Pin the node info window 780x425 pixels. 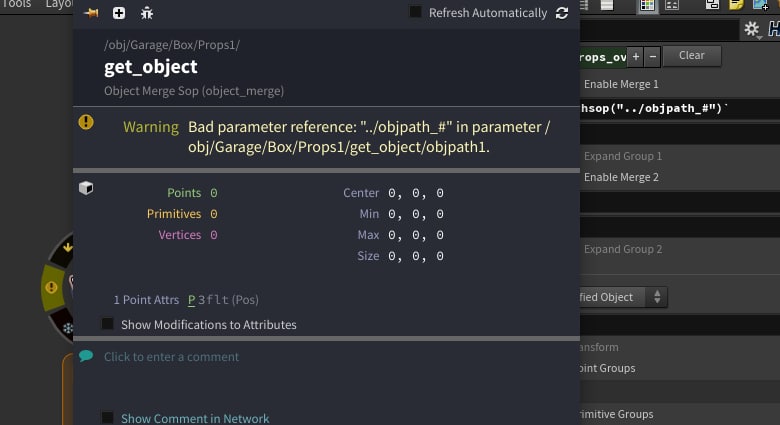click(x=92, y=13)
